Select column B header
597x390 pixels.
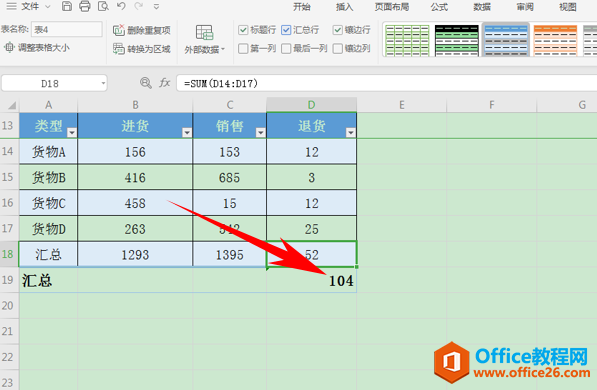(135, 105)
